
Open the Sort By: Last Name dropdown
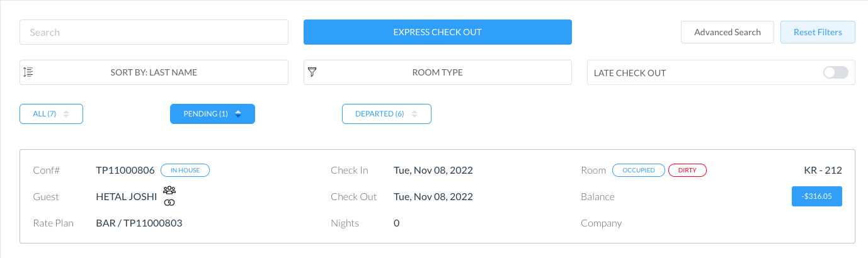pos(154,72)
